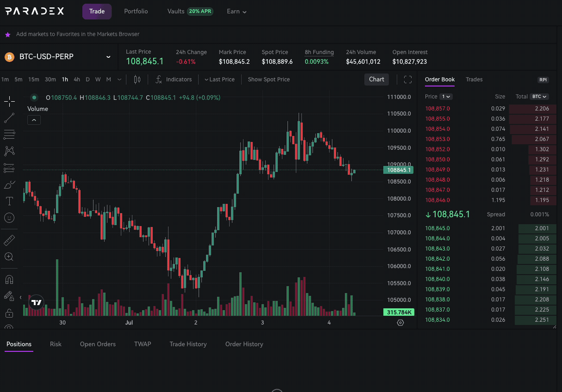Open the Fibonacci retracement tool

click(x=9, y=135)
